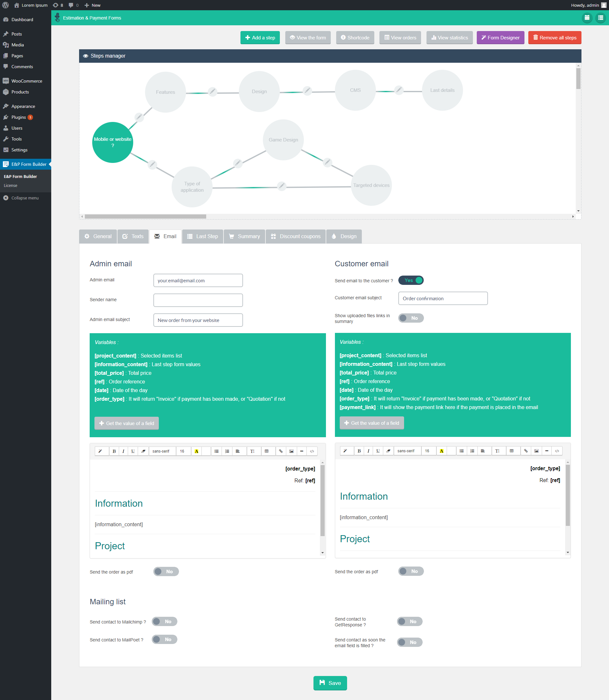The image size is (609, 700).
Task: Click the edit pencil between Features and Design nodes
Action: [x=212, y=91]
